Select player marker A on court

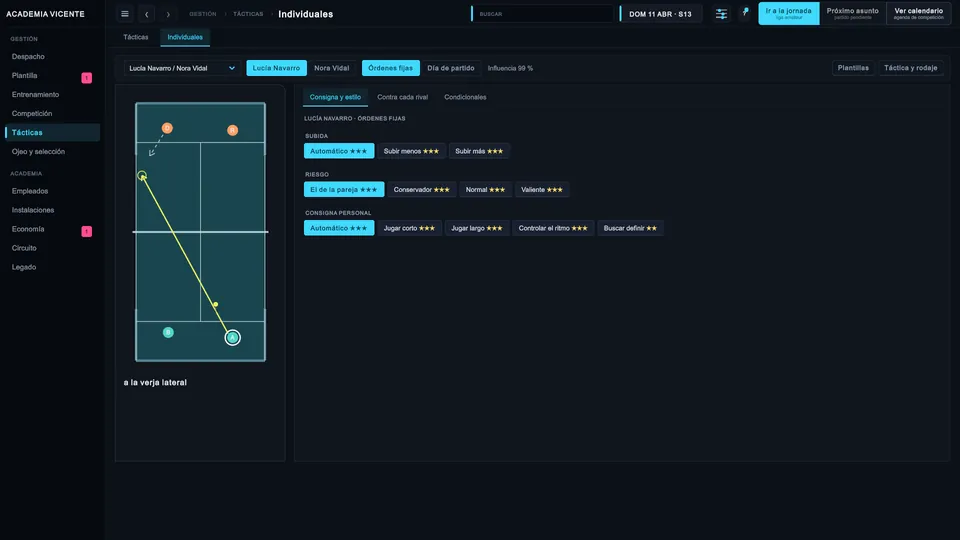[x=233, y=337]
